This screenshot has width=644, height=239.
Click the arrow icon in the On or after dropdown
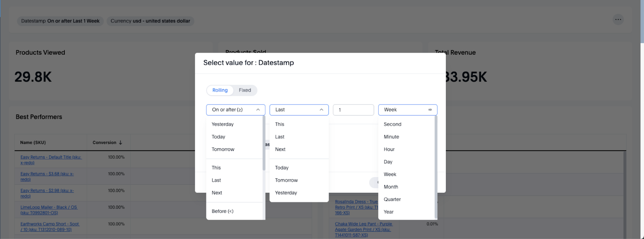click(259, 110)
